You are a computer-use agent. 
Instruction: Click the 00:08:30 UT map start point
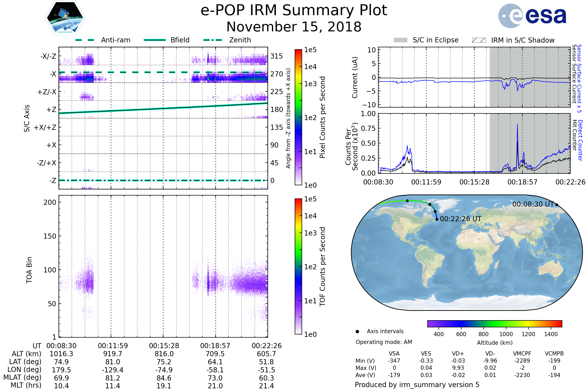coord(557,205)
